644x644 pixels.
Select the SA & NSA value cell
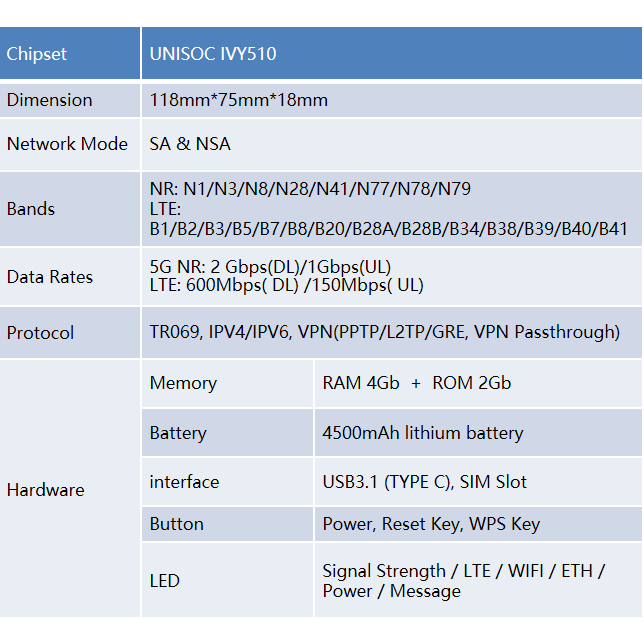pos(190,144)
